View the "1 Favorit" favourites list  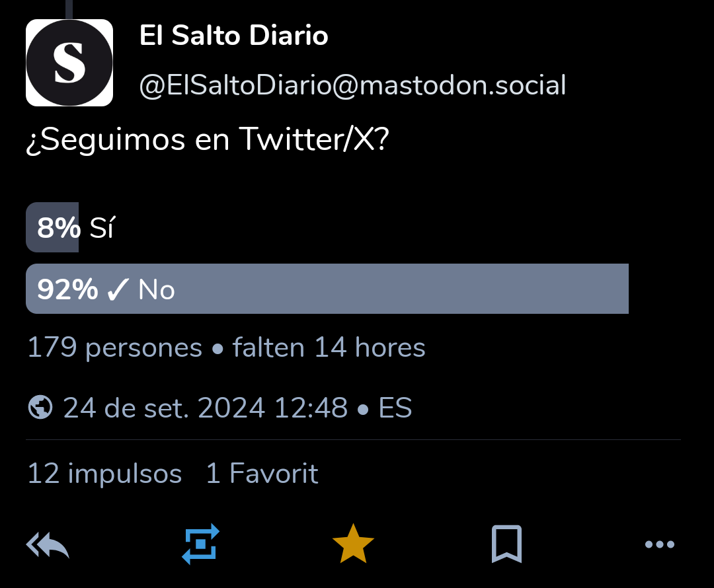tap(262, 474)
